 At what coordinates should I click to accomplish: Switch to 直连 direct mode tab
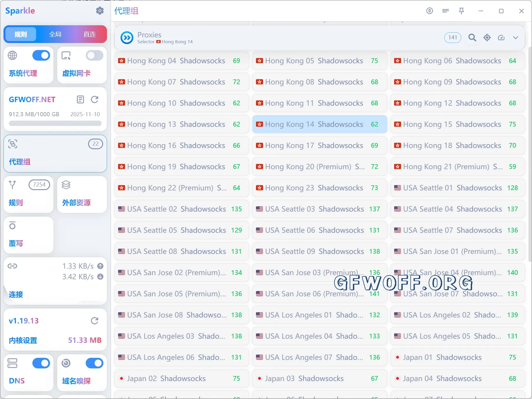pos(90,34)
